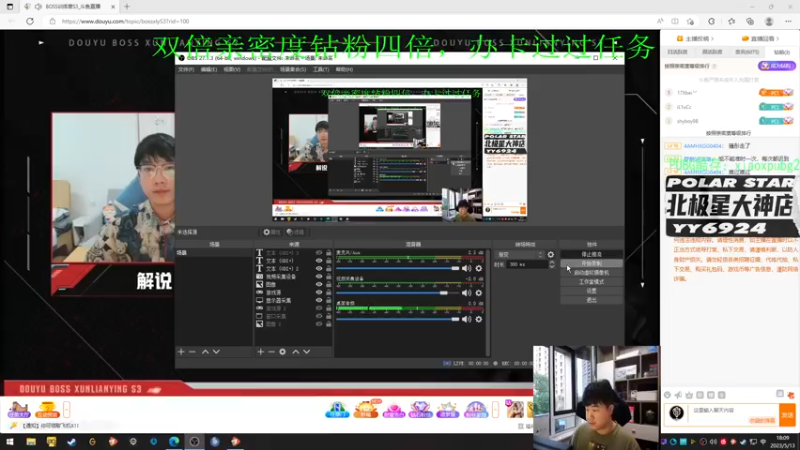This screenshot has height=450, width=800.
Task: Remove scene with minus icon in Scenes panel
Action: point(192,352)
